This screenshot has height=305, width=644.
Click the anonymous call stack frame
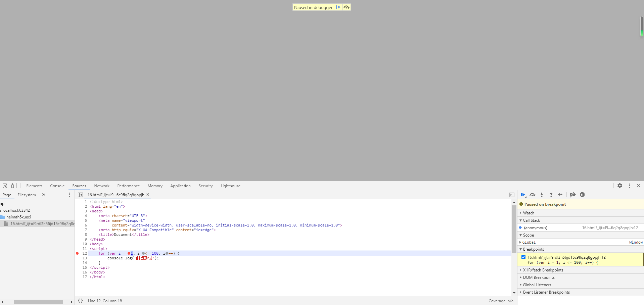coord(536,228)
